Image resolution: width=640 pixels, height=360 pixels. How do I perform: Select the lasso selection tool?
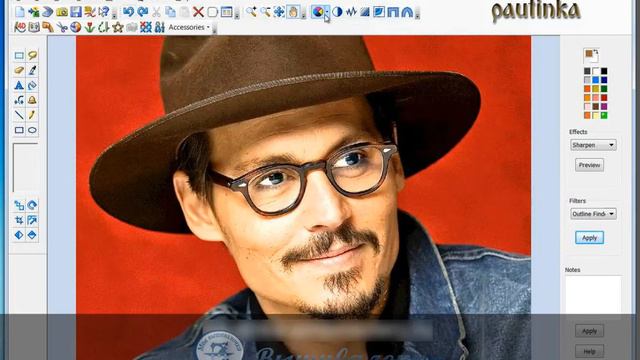click(x=32, y=55)
